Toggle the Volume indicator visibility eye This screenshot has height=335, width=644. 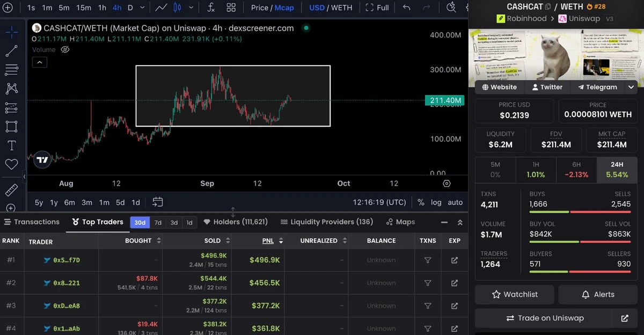coord(65,49)
